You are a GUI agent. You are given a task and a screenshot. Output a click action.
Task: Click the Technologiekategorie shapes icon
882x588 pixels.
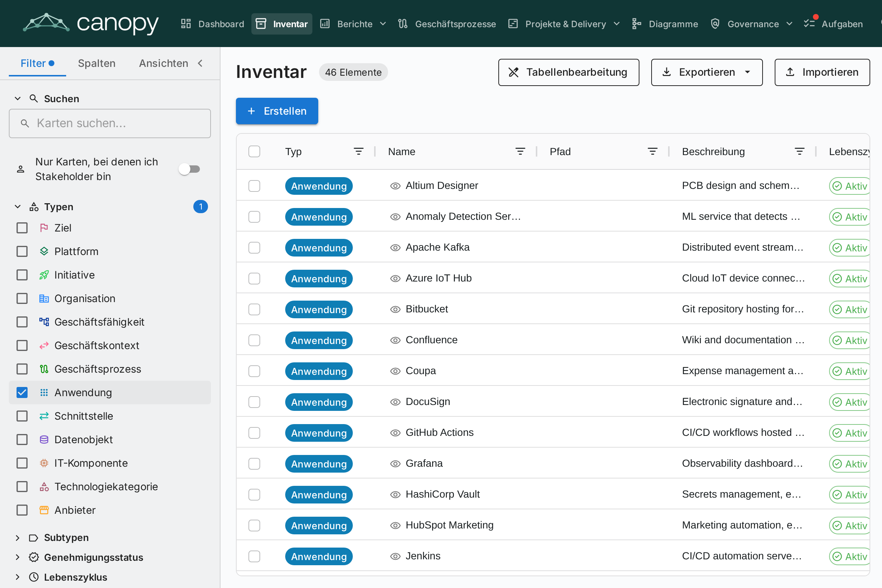tap(44, 487)
